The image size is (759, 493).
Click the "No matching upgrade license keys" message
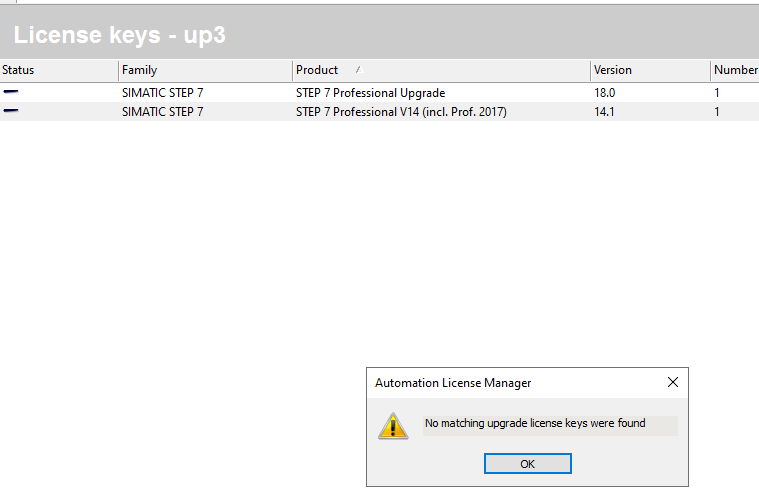[535, 424]
